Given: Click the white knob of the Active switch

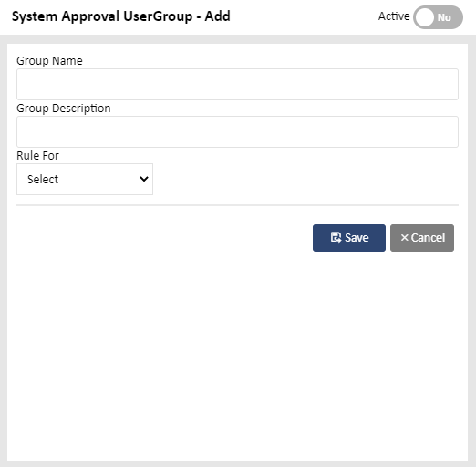Looking at the screenshot, I should (424, 17).
